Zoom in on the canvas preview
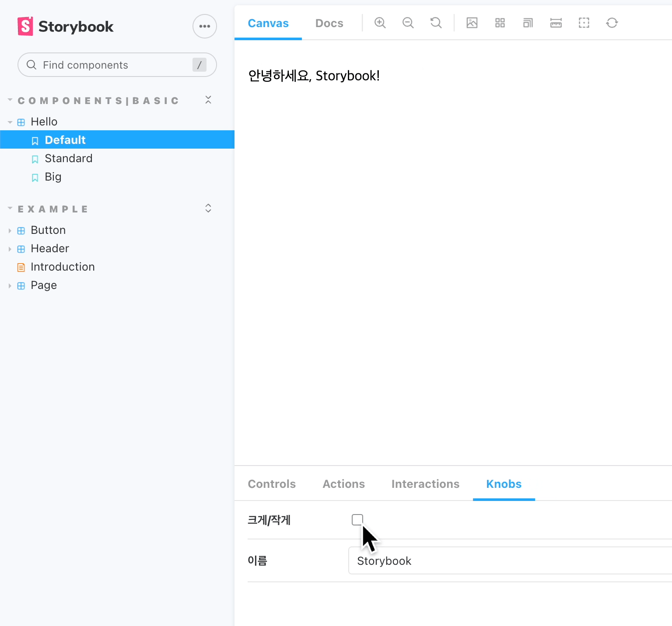Image resolution: width=672 pixels, height=626 pixels. tap(380, 23)
